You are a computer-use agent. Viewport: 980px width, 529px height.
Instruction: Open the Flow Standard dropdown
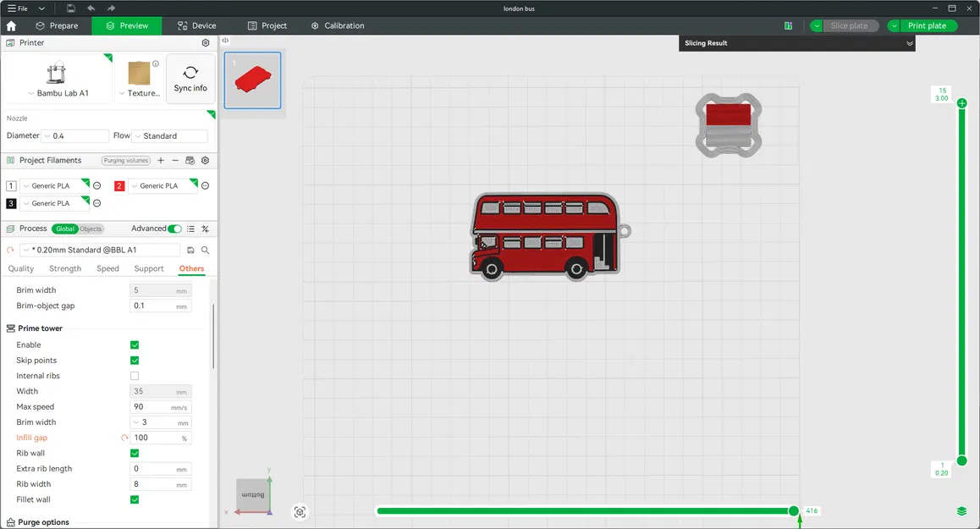pos(169,135)
